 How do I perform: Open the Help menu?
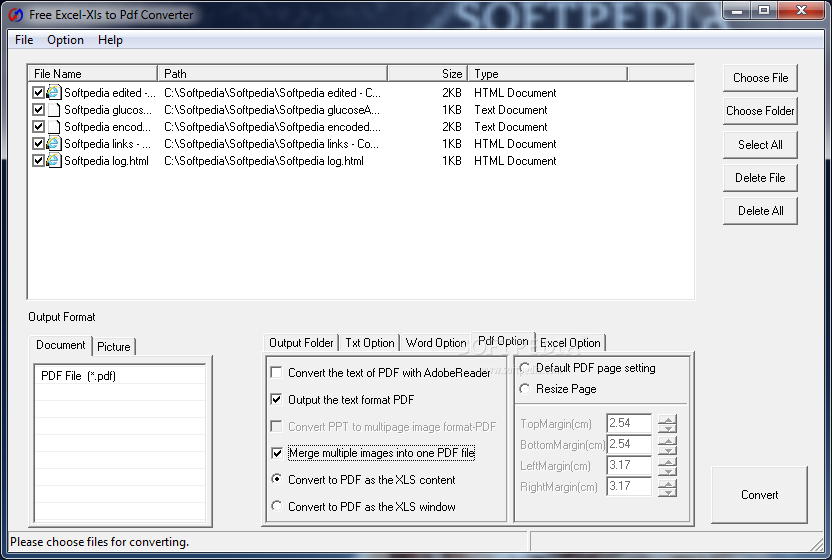110,40
